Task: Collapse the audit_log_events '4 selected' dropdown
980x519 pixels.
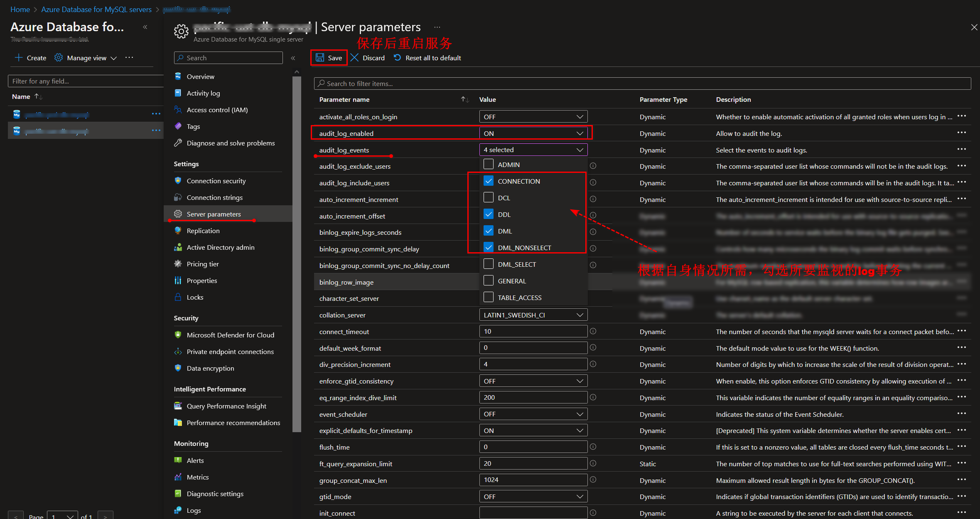Action: (x=533, y=150)
